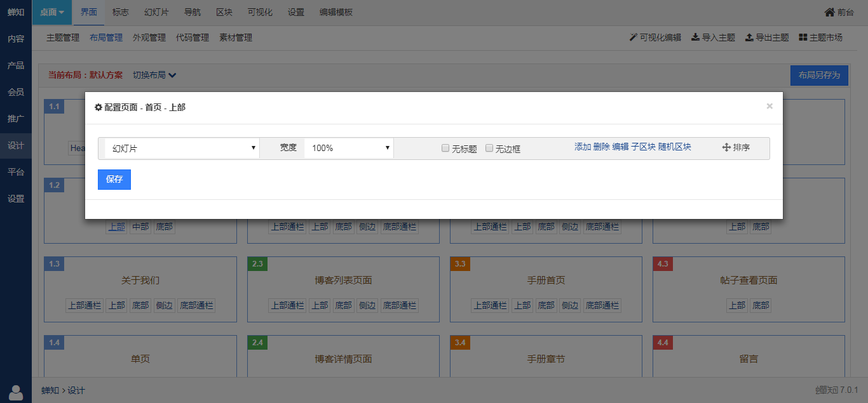This screenshot has height=403, width=868.
Task: Close the 配置页面 dialog
Action: click(770, 106)
